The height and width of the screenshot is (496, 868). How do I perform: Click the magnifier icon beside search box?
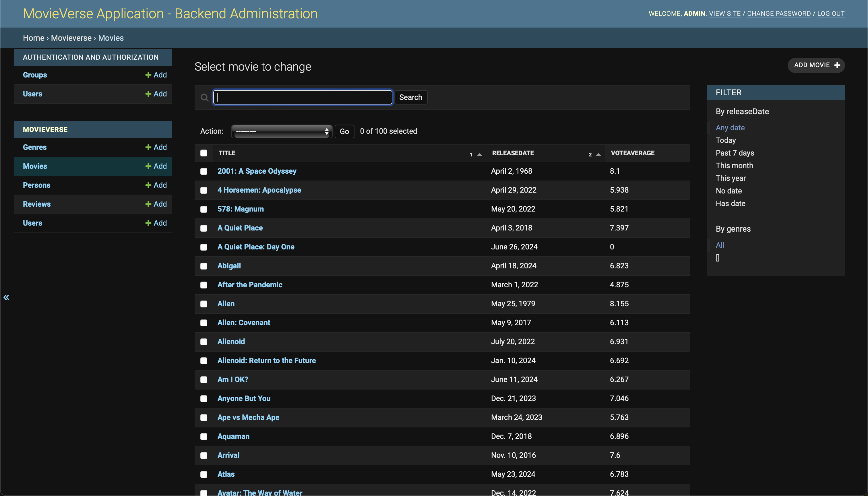tap(204, 97)
